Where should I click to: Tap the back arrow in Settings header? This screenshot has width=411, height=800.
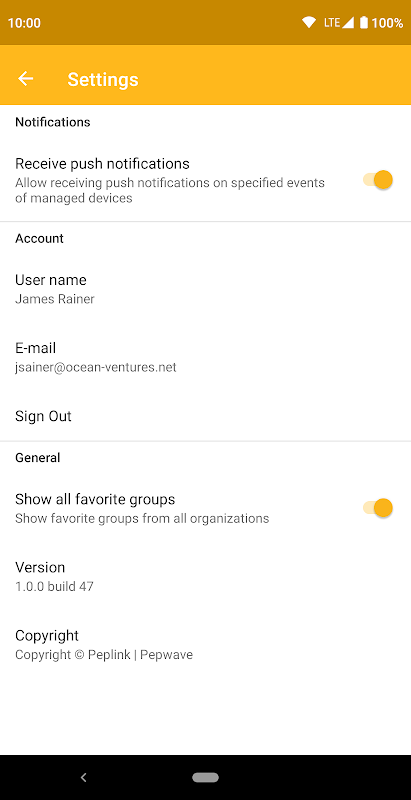pos(25,79)
